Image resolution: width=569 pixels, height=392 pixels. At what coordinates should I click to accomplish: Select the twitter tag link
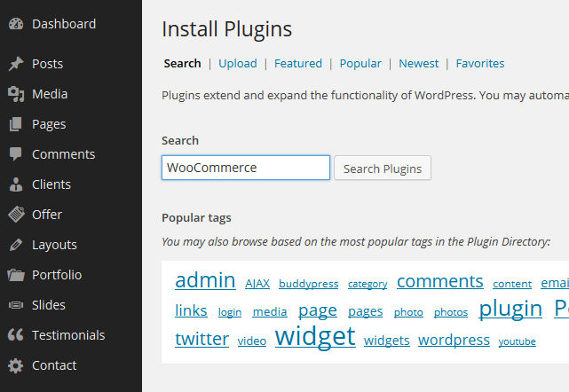pos(202,339)
